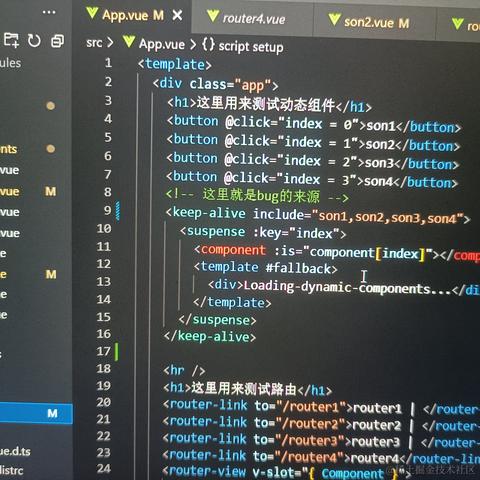Click the hr tag on line 18
Screen dimensions: 480x480
184,370
